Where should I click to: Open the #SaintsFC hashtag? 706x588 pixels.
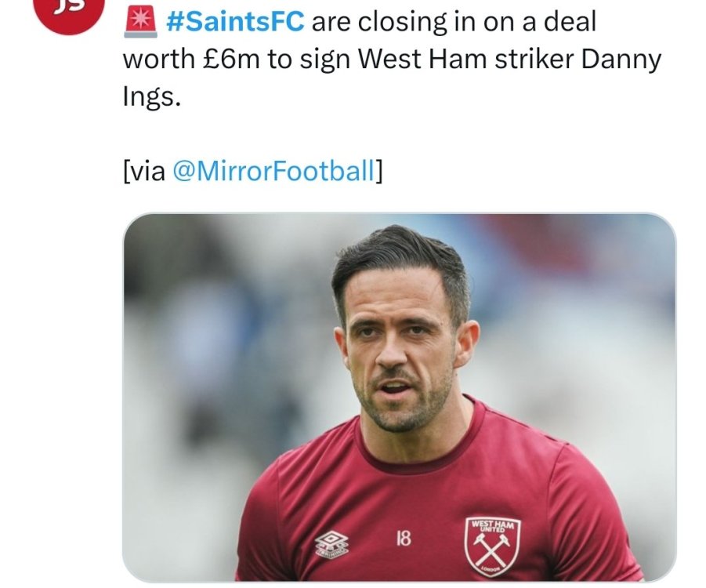pyautogui.click(x=235, y=22)
